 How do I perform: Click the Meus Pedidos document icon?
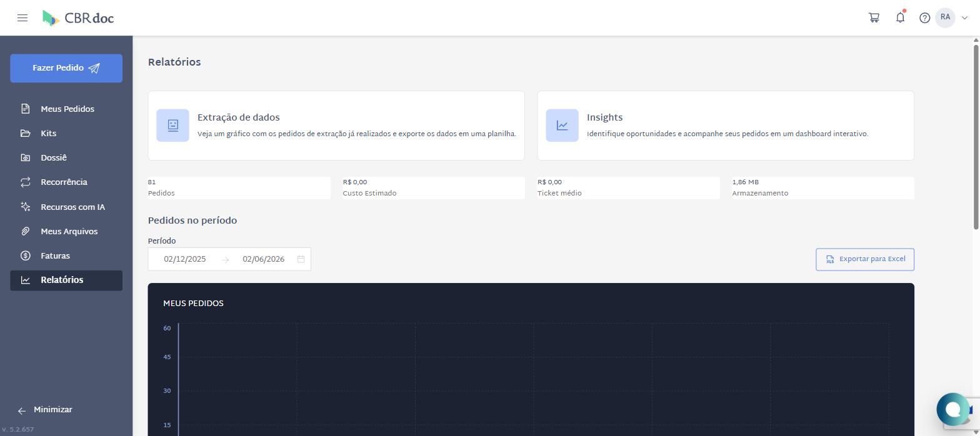pyautogui.click(x=25, y=109)
